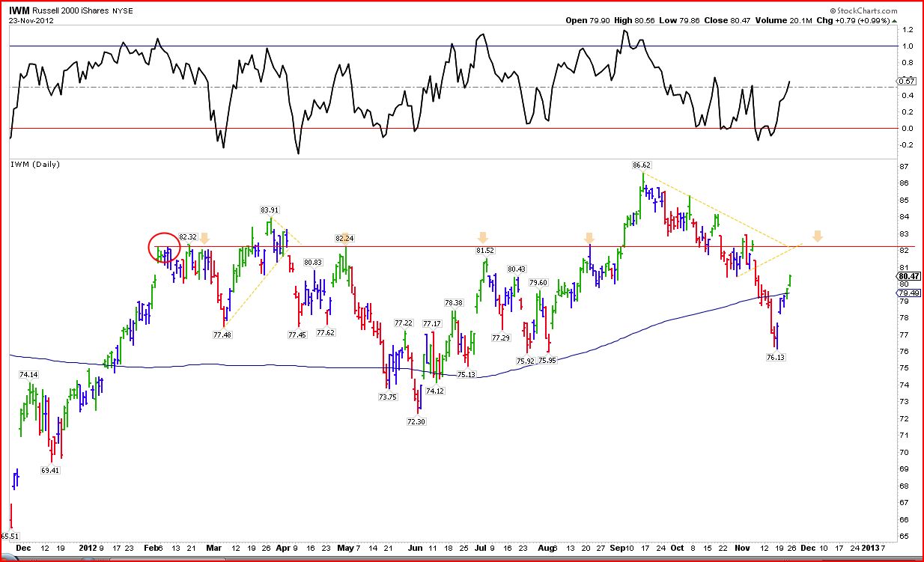The image size is (924, 562).
Task: Click the 74.14 price label
Action: pos(28,374)
